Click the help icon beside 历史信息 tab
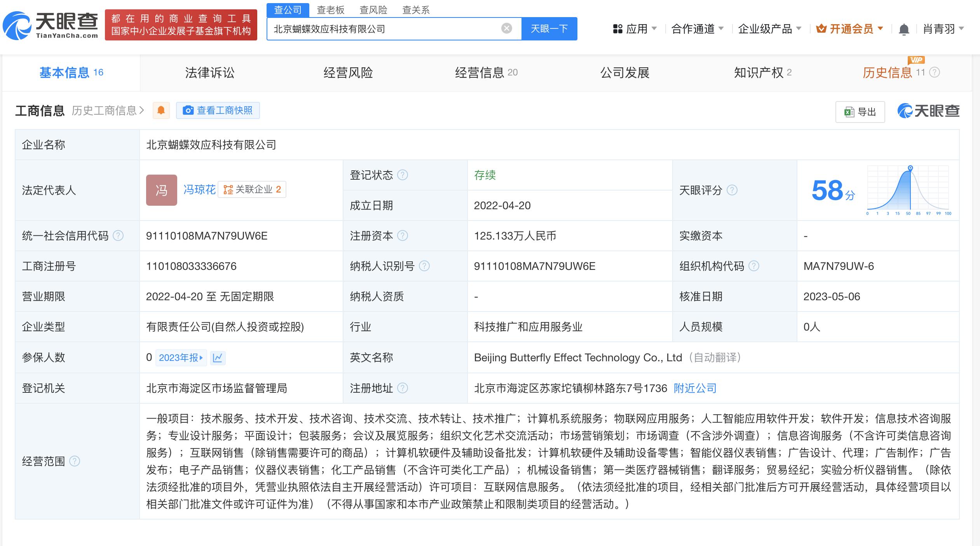Image resolution: width=980 pixels, height=546 pixels. point(935,72)
